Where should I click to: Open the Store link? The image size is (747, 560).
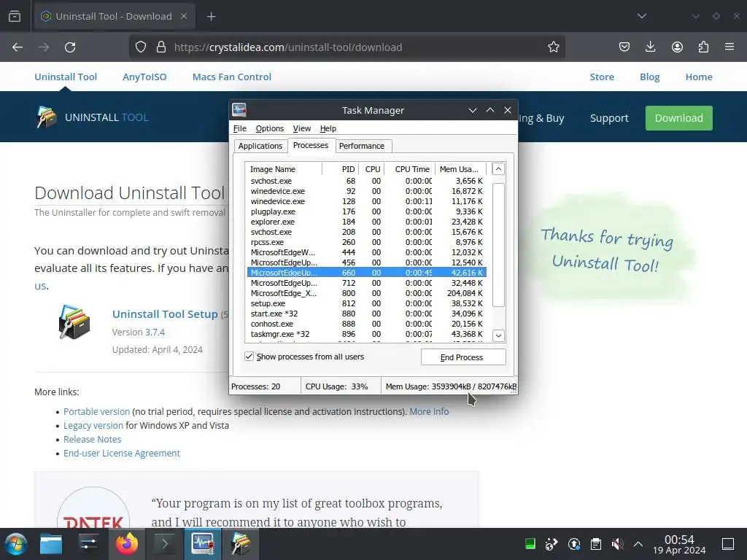pos(602,77)
